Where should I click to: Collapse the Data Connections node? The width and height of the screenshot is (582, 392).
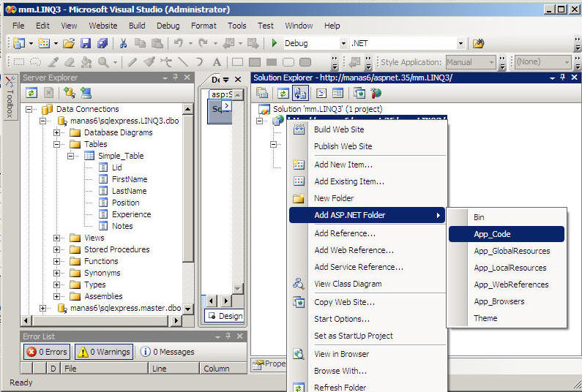(29, 109)
